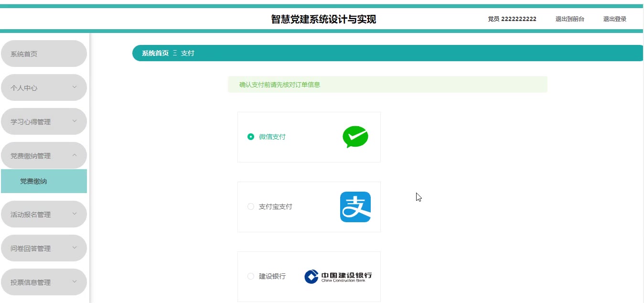Open the 投票信息管理 sidebar item
This screenshot has width=644, height=303.
tap(44, 282)
